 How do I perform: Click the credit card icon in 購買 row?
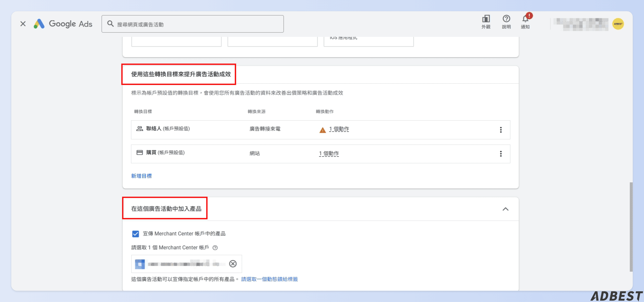pos(140,152)
